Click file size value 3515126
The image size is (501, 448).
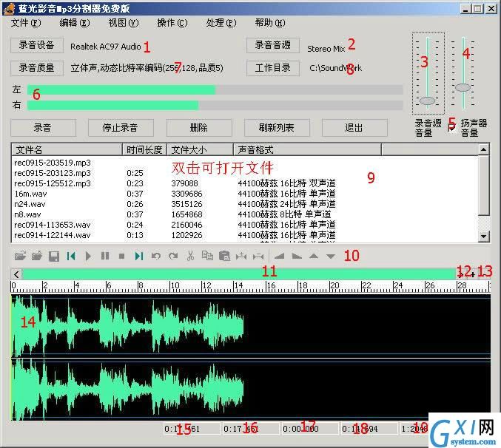coord(186,204)
